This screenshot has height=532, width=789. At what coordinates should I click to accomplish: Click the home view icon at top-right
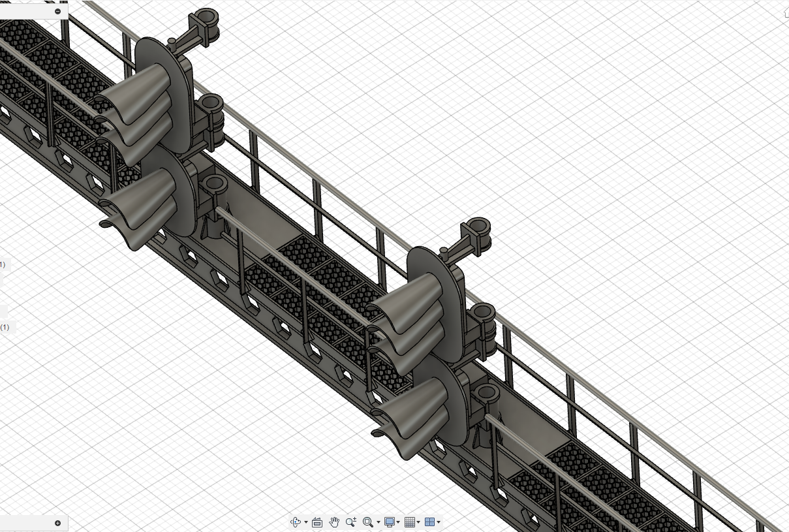coord(785,13)
